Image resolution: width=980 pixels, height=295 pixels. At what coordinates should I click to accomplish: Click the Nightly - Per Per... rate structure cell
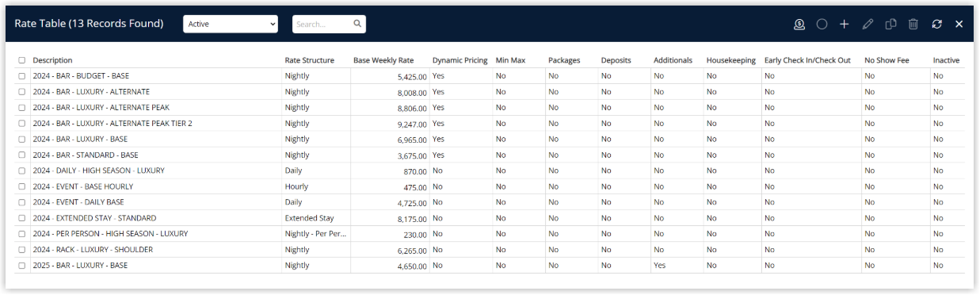pos(316,234)
